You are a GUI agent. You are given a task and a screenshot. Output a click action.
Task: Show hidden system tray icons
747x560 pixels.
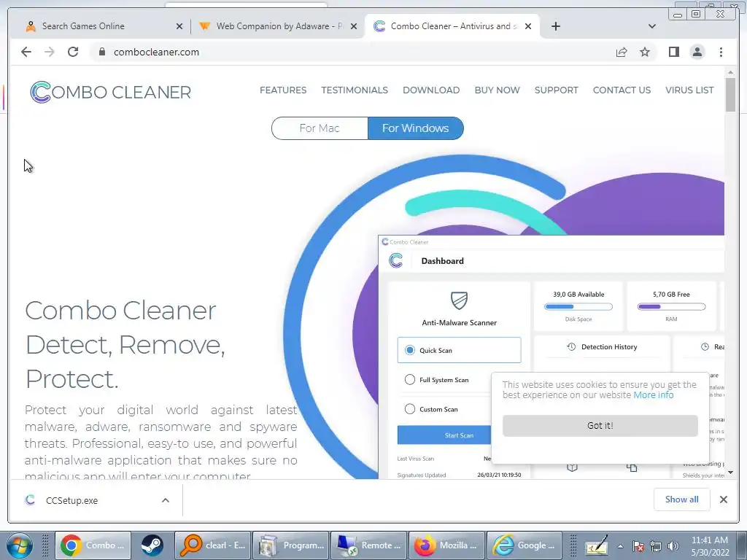620,546
